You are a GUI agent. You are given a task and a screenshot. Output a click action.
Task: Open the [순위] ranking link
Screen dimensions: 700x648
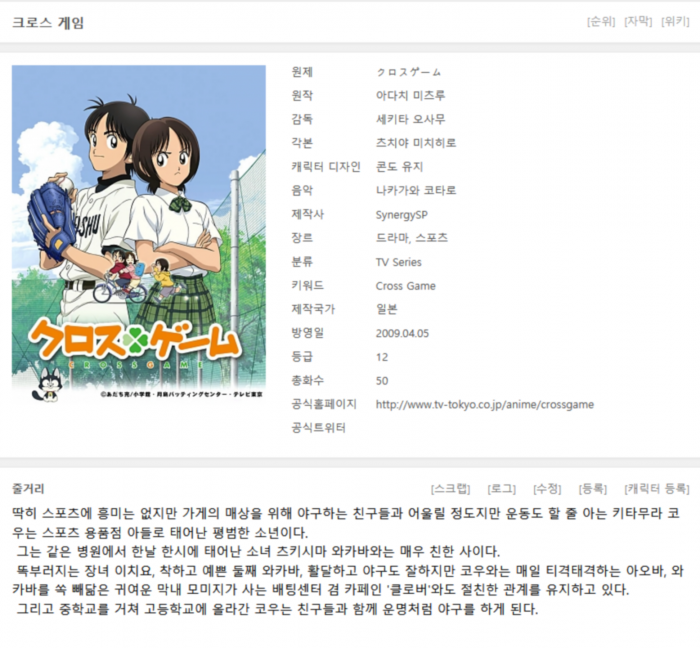click(x=601, y=21)
